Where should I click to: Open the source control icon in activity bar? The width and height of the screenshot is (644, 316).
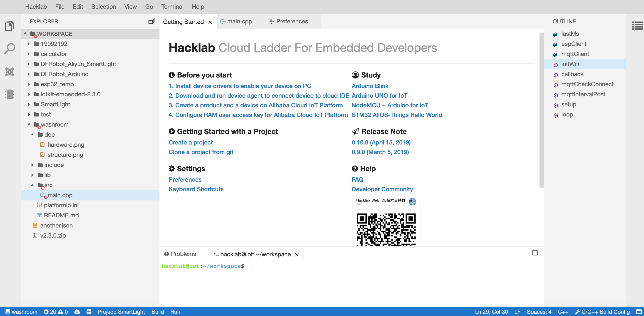[x=9, y=72]
